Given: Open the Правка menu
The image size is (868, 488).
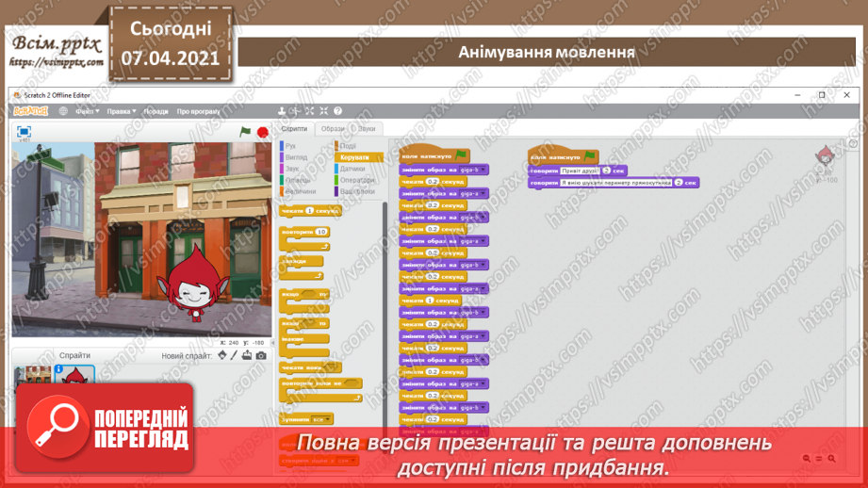Looking at the screenshot, I should tap(122, 111).
